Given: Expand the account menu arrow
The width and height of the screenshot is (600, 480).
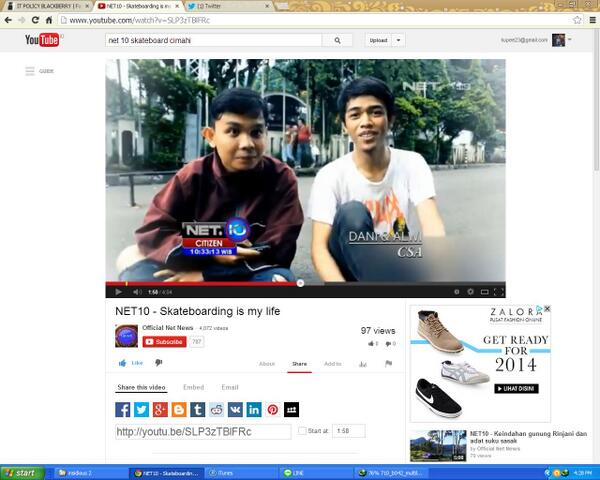Looking at the screenshot, I should click(x=569, y=39).
